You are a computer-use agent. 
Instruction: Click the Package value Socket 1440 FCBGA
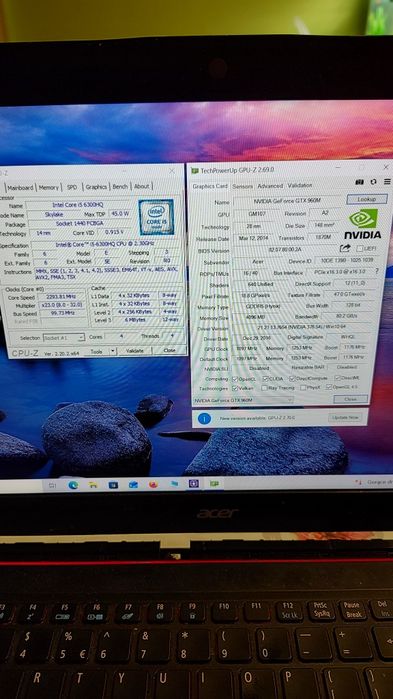point(79,224)
